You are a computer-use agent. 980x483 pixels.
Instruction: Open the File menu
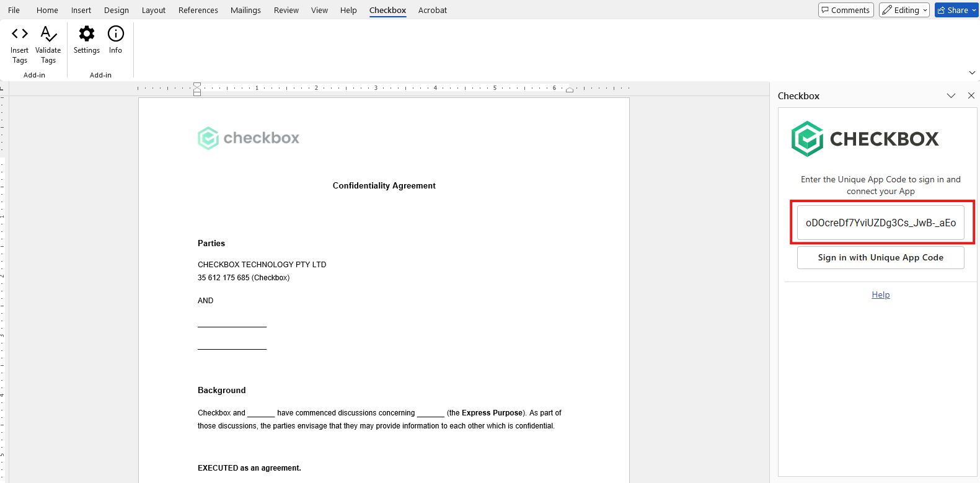click(x=14, y=10)
